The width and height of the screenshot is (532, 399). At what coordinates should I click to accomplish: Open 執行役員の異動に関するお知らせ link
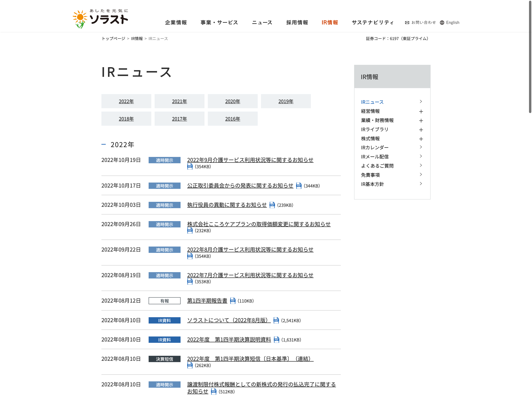[x=227, y=205]
